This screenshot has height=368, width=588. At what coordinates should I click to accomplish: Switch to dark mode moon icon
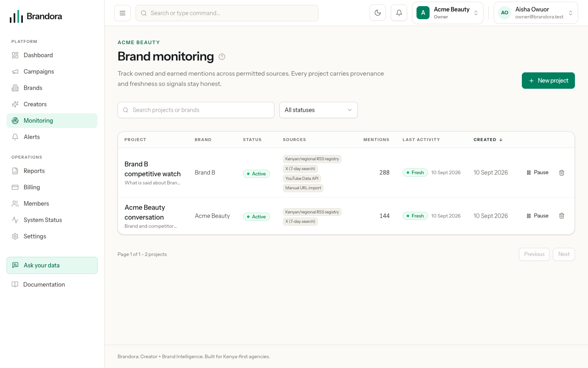(x=378, y=13)
